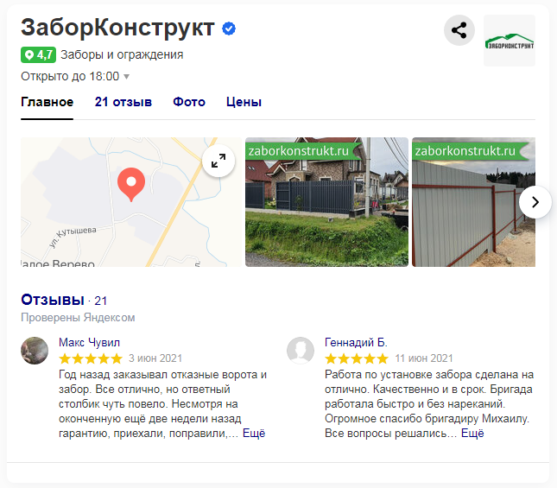The height and width of the screenshot is (488, 557).
Task: Open the Отзывы heading link
Action: pos(53,300)
